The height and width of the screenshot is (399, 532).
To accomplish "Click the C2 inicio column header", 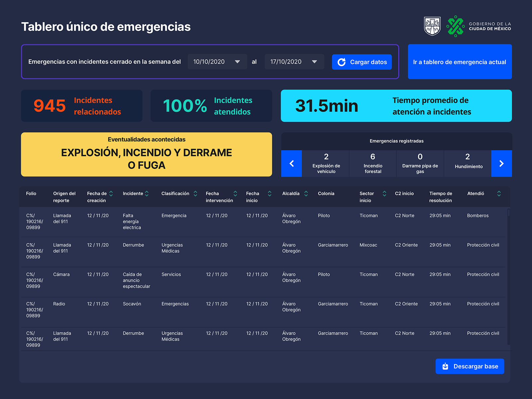I will coord(404,194).
